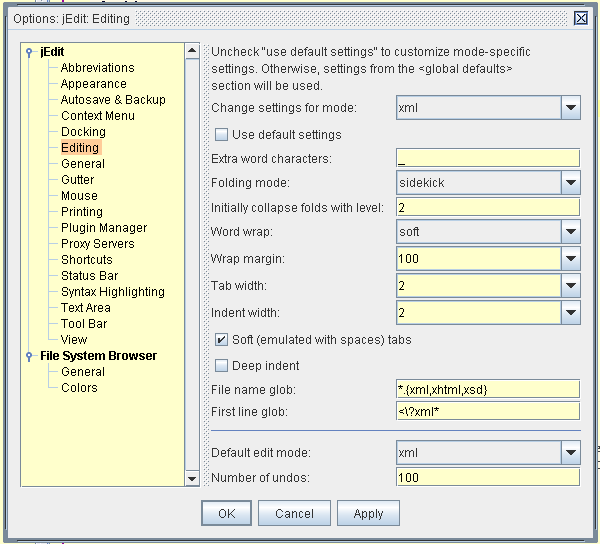Image resolution: width=600 pixels, height=544 pixels.
Task: Open the Word wrap dropdown
Action: pos(488,231)
